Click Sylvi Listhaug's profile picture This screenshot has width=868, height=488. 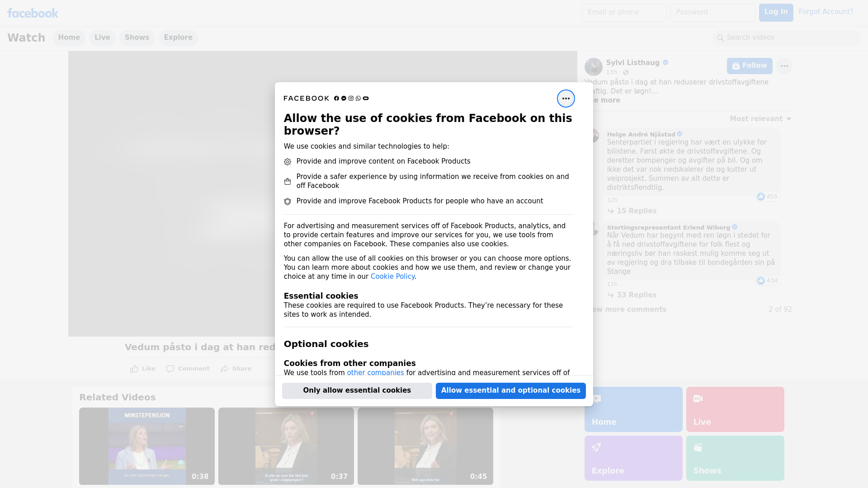pyautogui.click(x=593, y=67)
